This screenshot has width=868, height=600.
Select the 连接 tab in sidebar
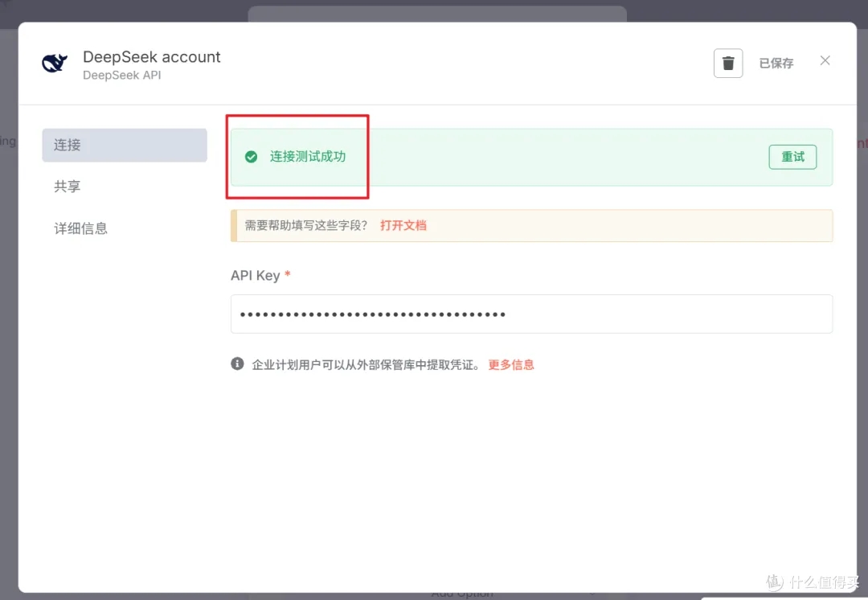click(x=125, y=145)
